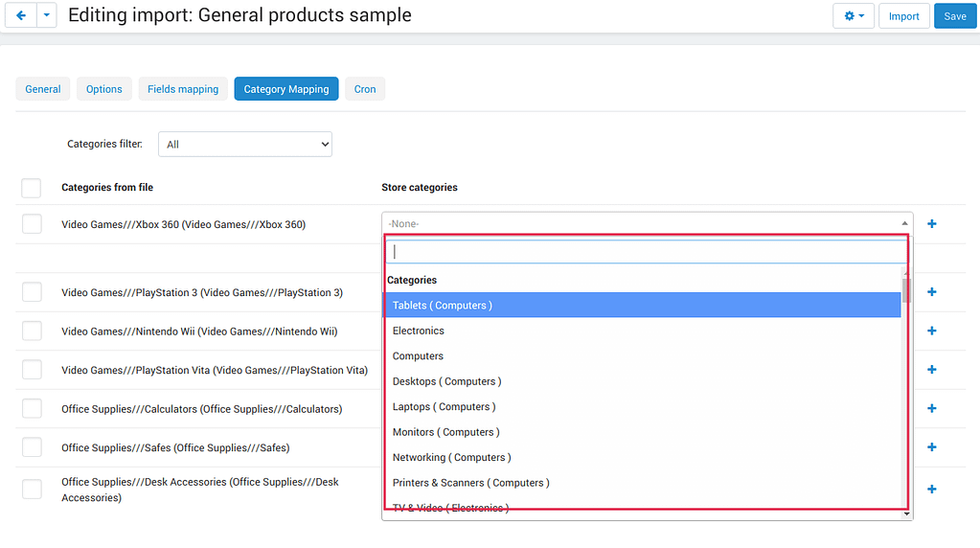Check the Calculators category row
Image resolution: width=980 pixels, height=548 pixels.
(x=32, y=408)
